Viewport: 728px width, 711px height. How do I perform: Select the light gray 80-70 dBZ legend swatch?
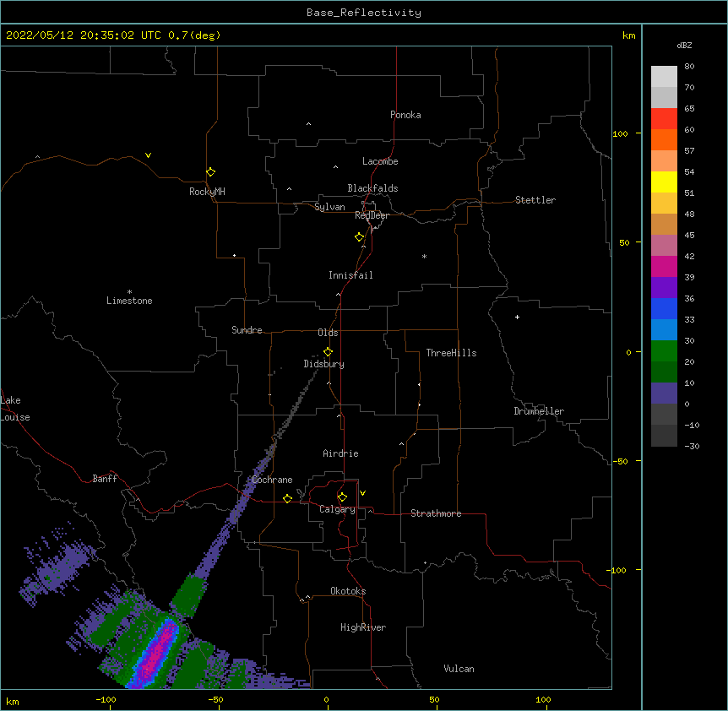pos(664,77)
